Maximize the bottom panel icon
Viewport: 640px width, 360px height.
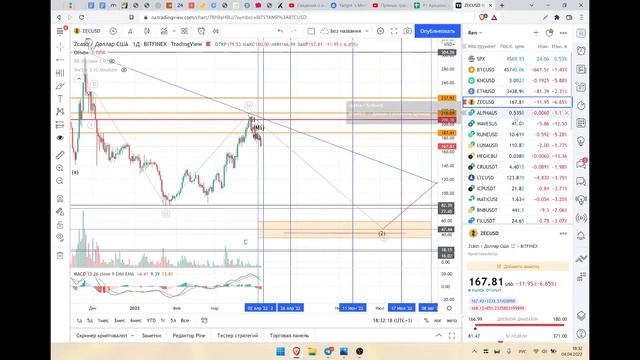(452, 336)
